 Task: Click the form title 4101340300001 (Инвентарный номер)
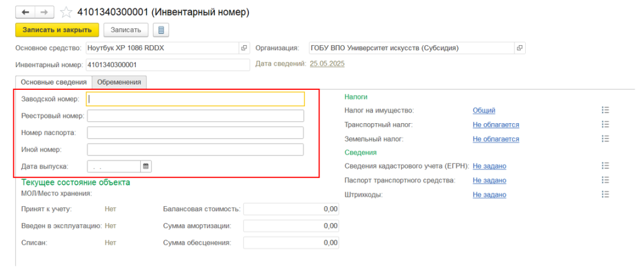point(163,13)
